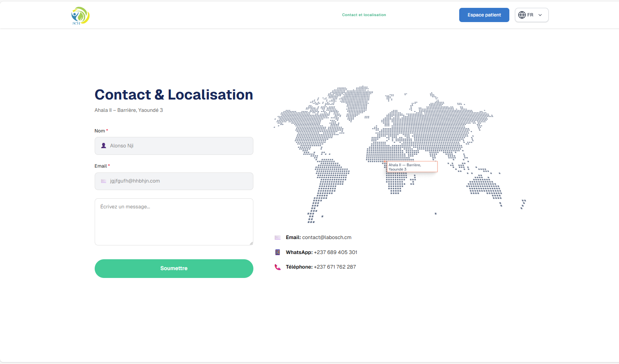
Task: Click the envelope icon inside the Email input
Action: coord(103,181)
